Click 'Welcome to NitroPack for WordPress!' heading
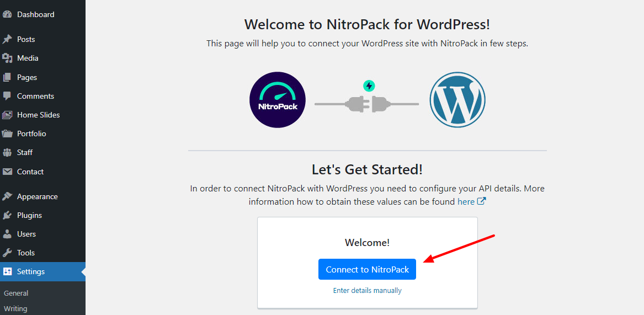 367,24
